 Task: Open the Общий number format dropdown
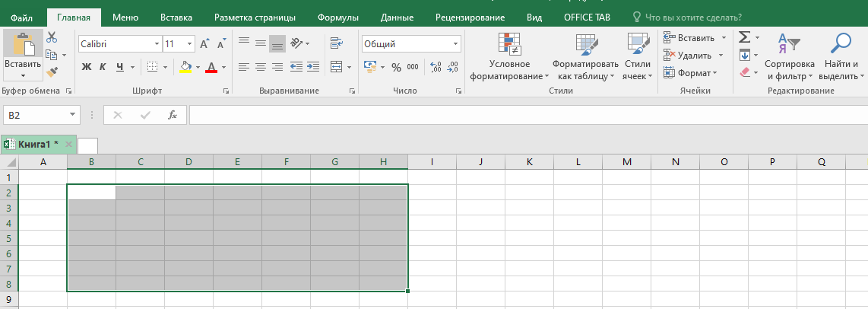tap(456, 44)
